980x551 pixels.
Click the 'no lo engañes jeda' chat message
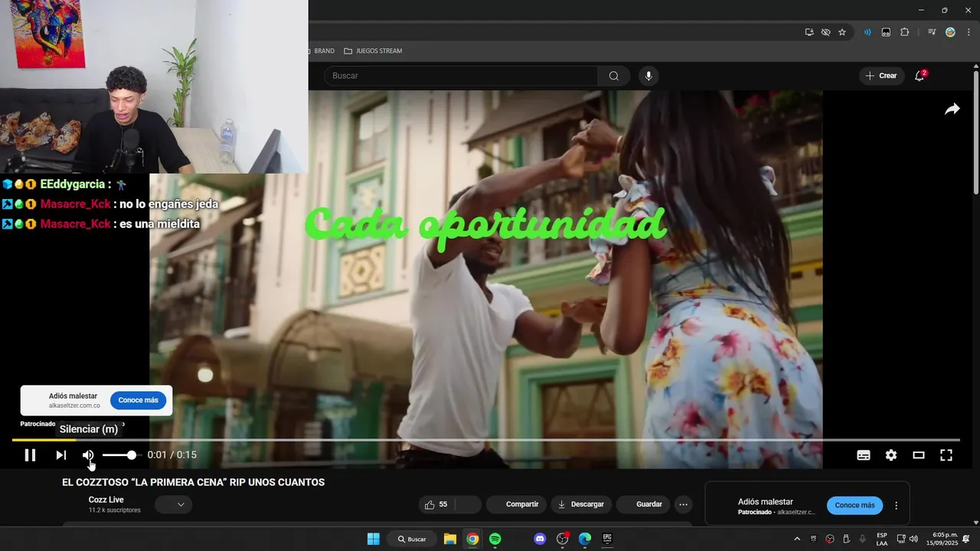click(x=169, y=204)
